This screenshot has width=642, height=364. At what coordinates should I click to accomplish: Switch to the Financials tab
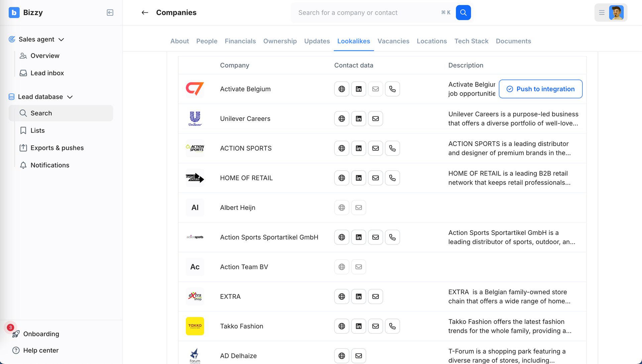tap(240, 41)
